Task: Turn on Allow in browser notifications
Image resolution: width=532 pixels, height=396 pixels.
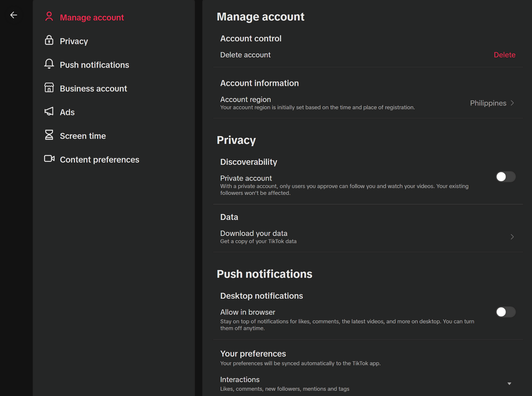Action: click(505, 312)
